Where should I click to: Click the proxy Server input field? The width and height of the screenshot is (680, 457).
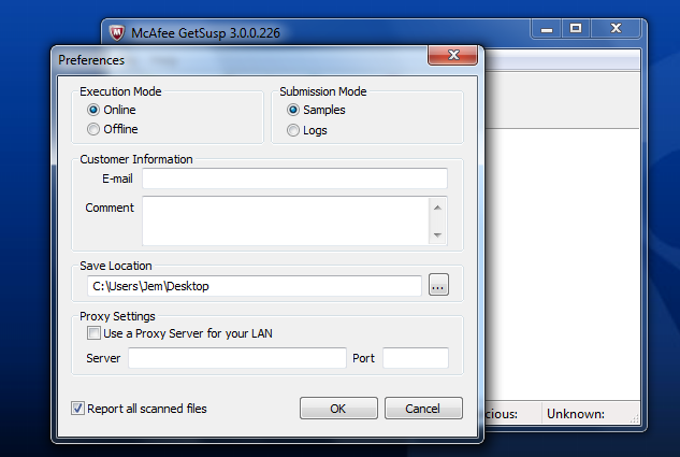tap(237, 358)
